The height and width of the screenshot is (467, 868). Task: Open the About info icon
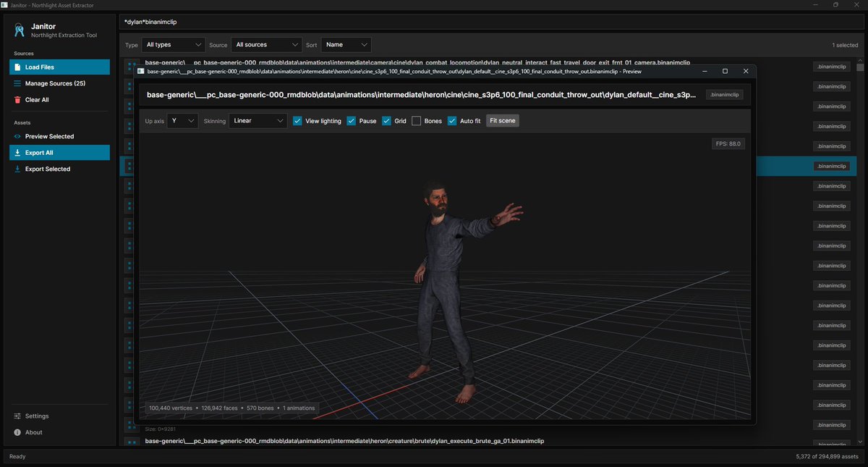pos(17,432)
